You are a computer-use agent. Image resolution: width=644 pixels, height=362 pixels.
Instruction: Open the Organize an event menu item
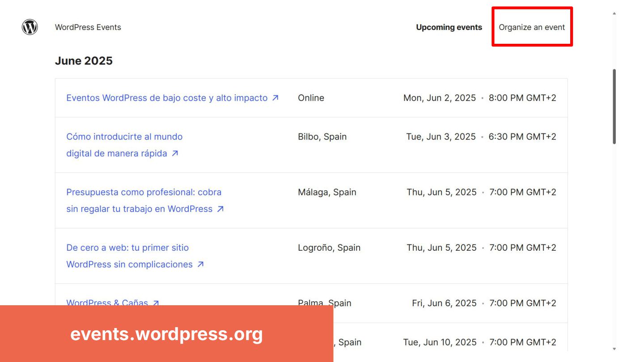tap(532, 27)
